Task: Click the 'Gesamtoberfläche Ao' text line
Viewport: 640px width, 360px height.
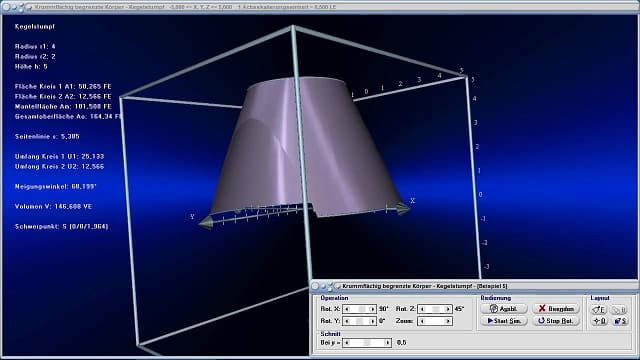Action: [x=69, y=117]
